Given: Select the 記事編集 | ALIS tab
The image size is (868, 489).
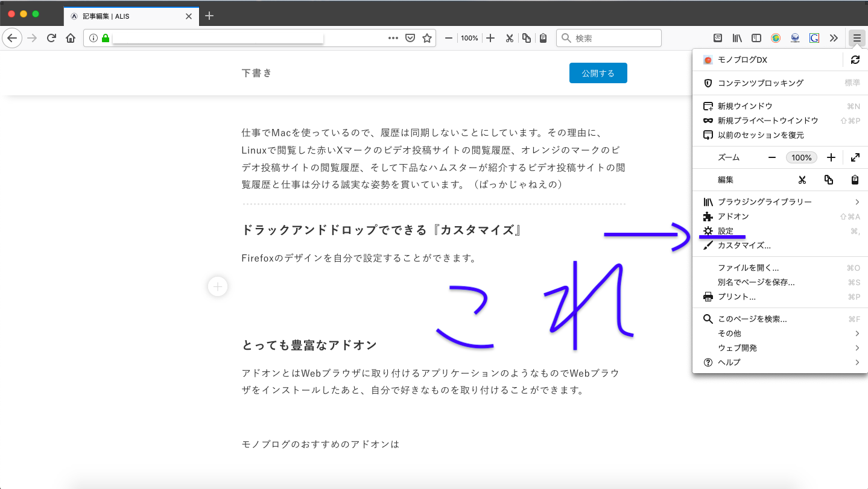Looking at the screenshot, I should coord(131,16).
